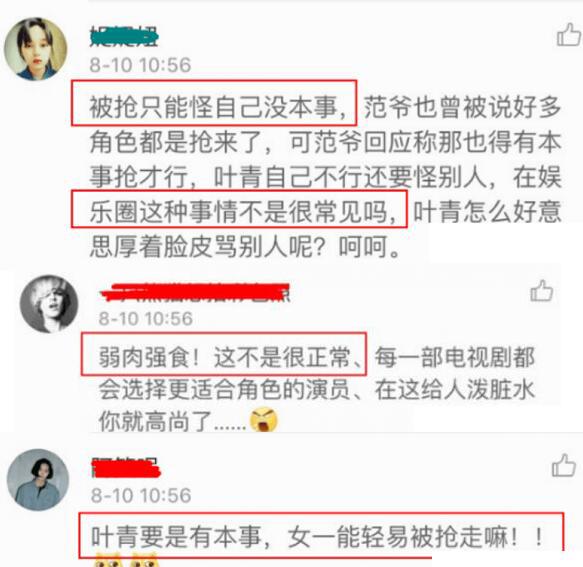583x567 pixels.
Task: Click the line 会选择更适合角色的演员
Action: click(224, 389)
